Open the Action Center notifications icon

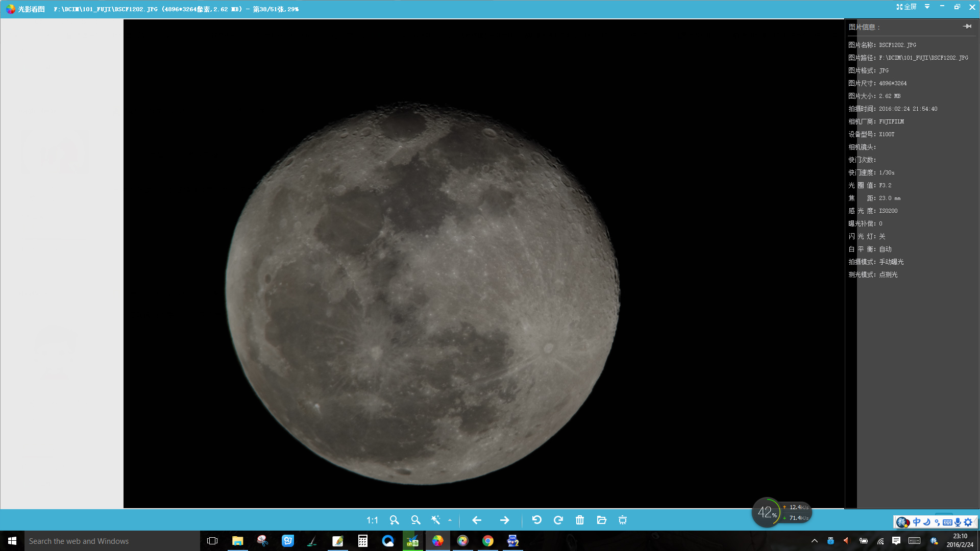point(896,541)
